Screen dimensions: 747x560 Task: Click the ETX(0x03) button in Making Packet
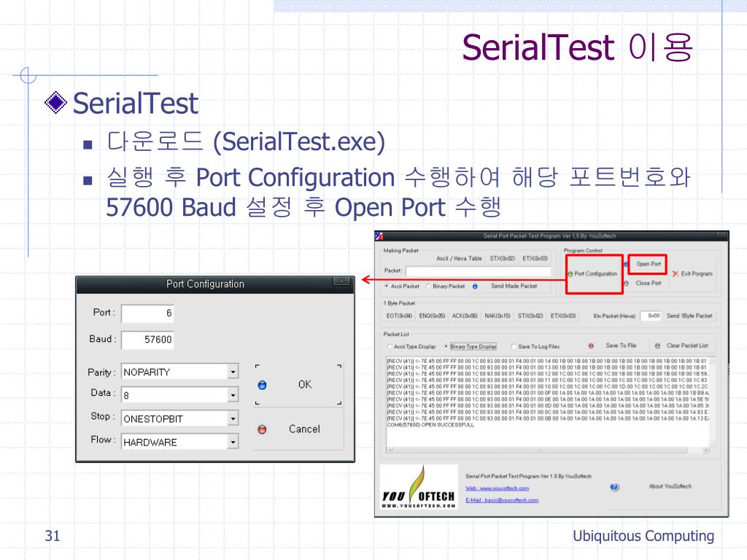[x=535, y=259]
